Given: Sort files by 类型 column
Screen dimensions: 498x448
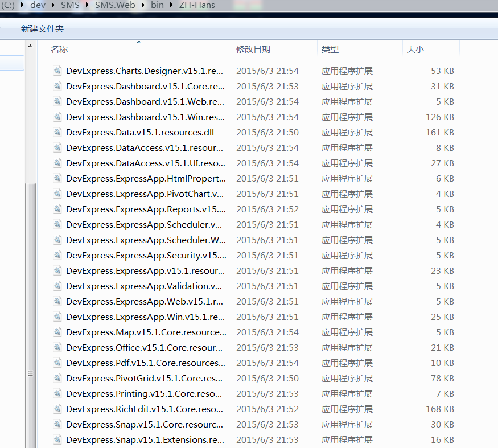Looking at the screenshot, I should coord(330,50).
